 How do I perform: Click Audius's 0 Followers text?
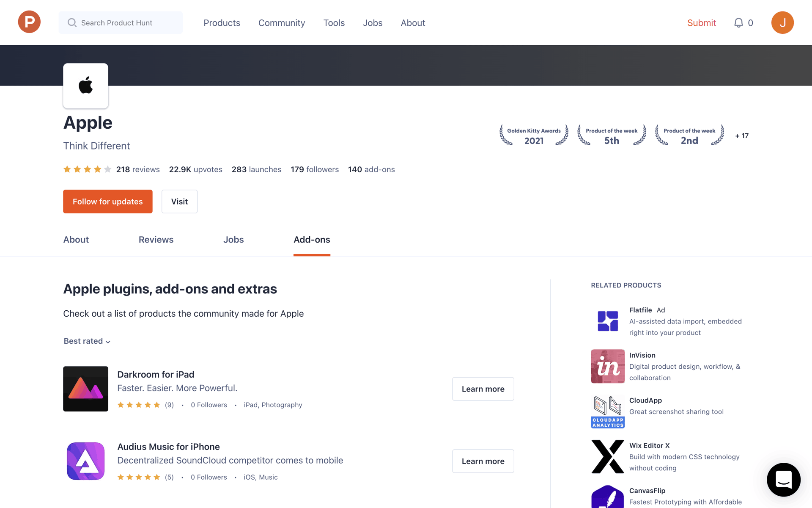(209, 477)
